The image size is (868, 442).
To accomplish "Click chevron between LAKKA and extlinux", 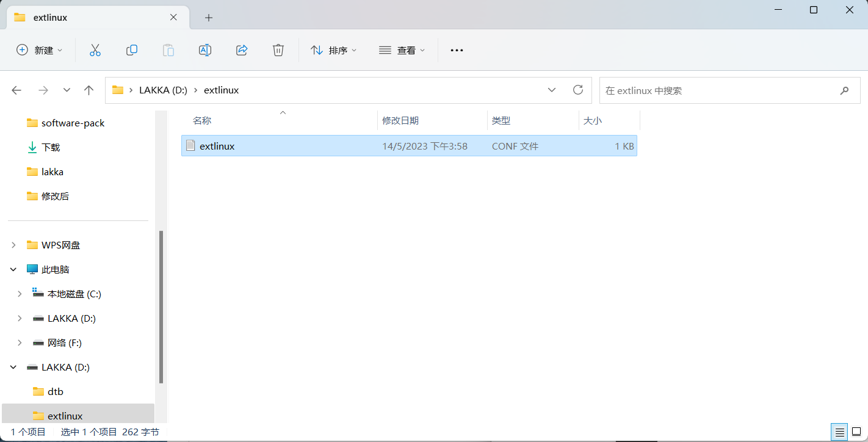I will [195, 90].
